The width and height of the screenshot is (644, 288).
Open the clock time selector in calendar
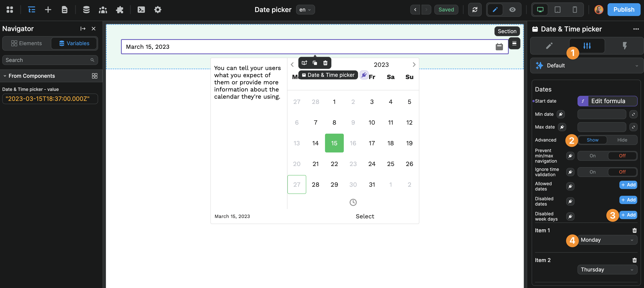353,202
